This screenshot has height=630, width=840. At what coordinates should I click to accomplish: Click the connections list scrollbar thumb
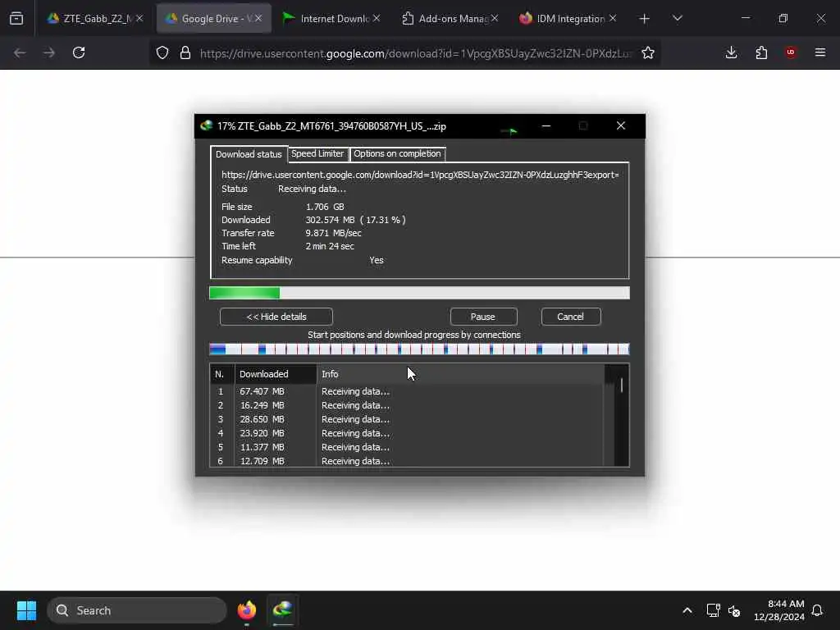tap(622, 386)
